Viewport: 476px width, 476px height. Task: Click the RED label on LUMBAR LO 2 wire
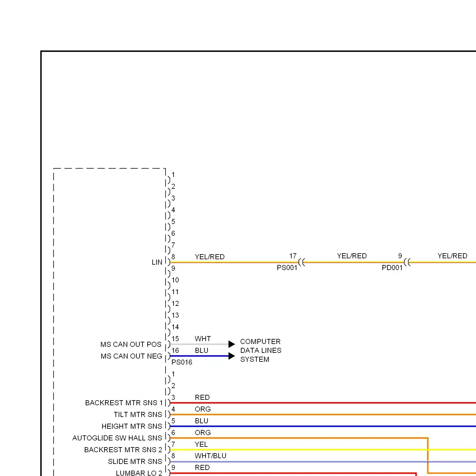click(202, 467)
